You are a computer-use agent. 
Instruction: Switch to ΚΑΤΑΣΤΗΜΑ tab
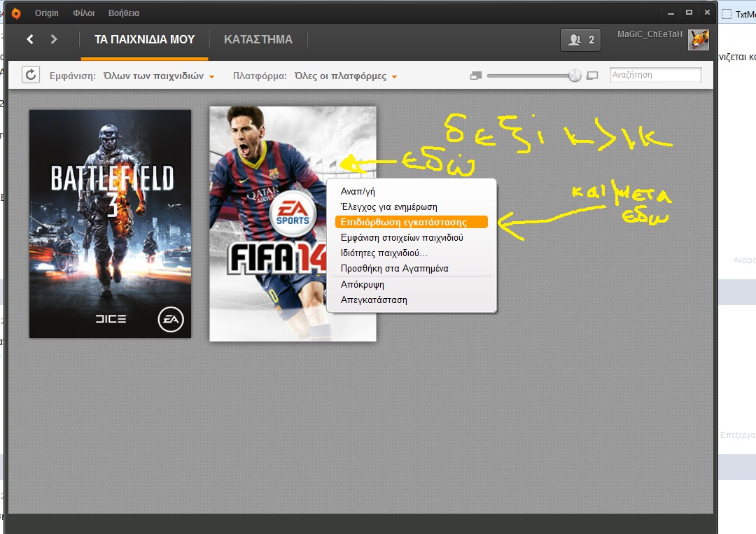258,39
